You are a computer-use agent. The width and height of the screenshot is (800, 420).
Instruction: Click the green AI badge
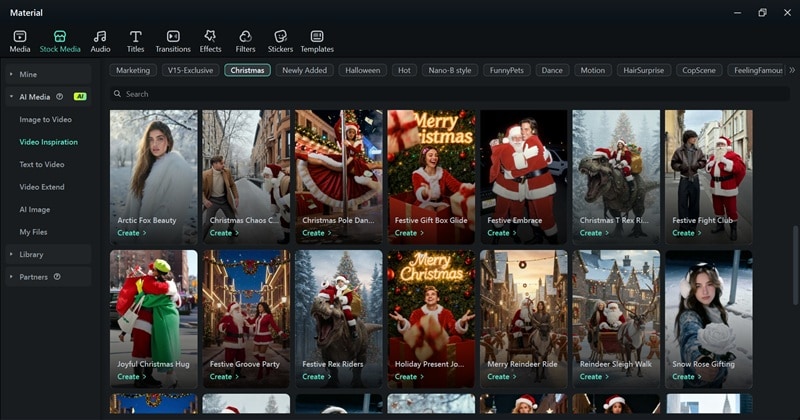click(x=80, y=96)
